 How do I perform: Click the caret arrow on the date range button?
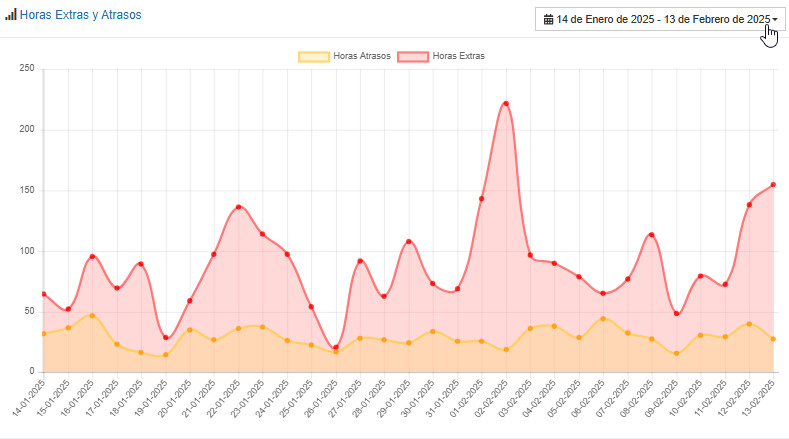[775, 20]
